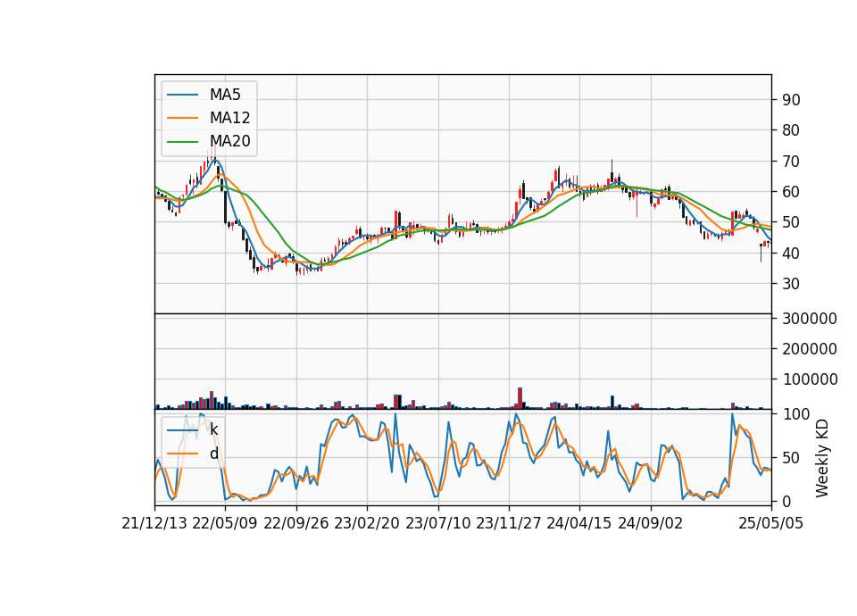Click the 200000 volume axis tick
Image resolution: width=857 pixels, height=616 pixels.
[x=810, y=349]
